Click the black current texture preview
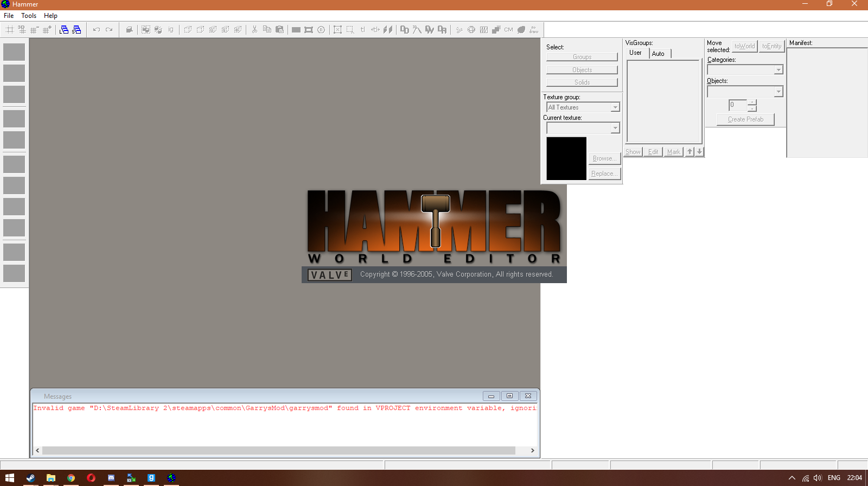The width and height of the screenshot is (868, 486). pyautogui.click(x=566, y=158)
